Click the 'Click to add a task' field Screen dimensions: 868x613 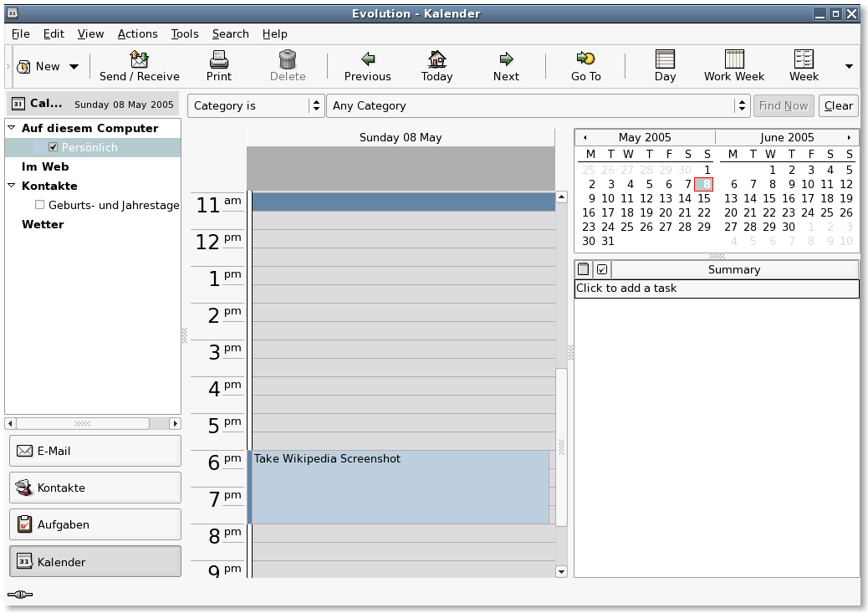[717, 289]
